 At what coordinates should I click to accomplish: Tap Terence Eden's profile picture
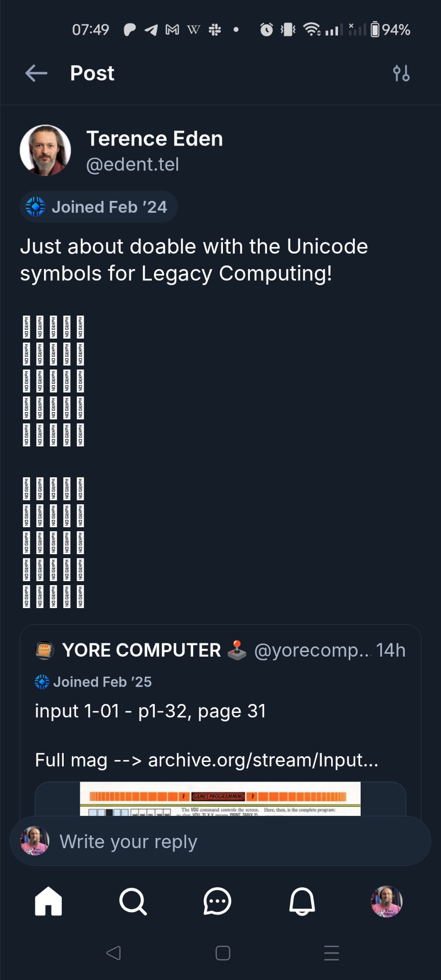(45, 150)
